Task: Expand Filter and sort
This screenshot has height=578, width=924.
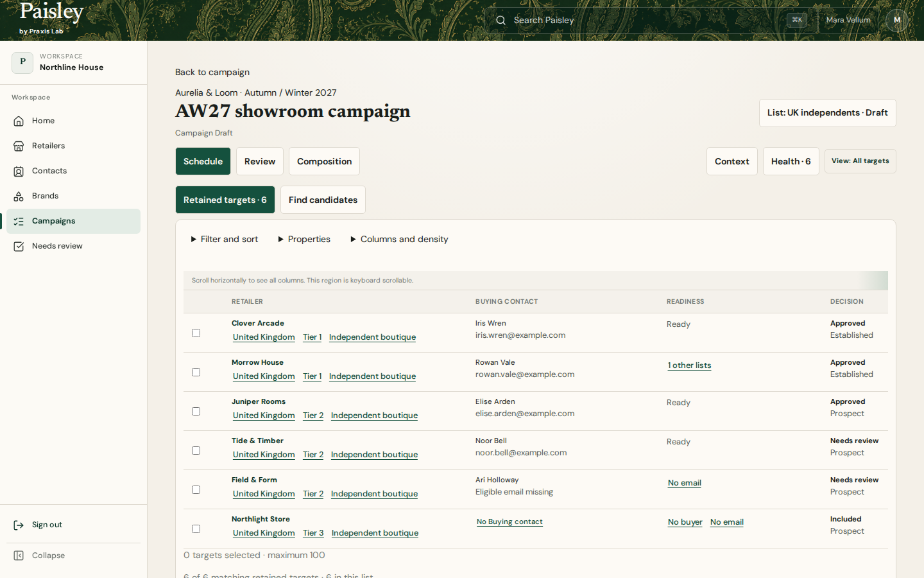Action: (225, 239)
